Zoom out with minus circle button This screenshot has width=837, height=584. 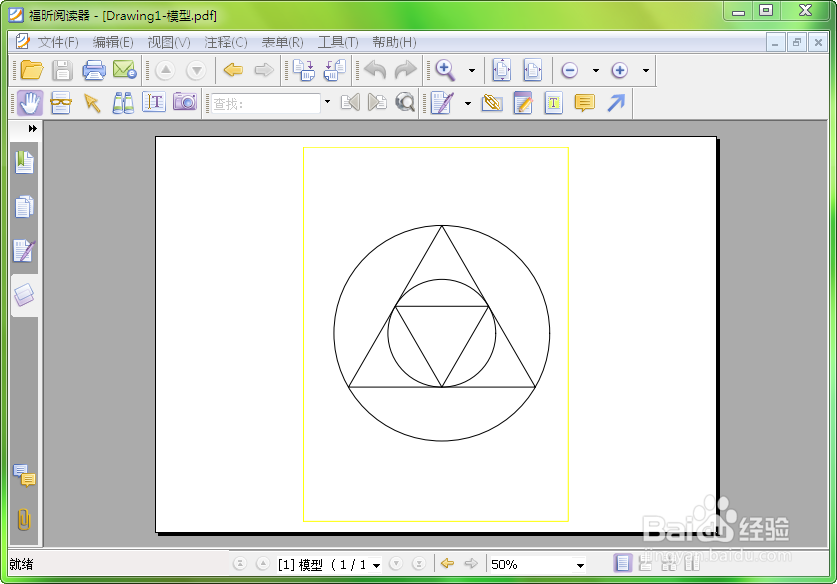570,70
